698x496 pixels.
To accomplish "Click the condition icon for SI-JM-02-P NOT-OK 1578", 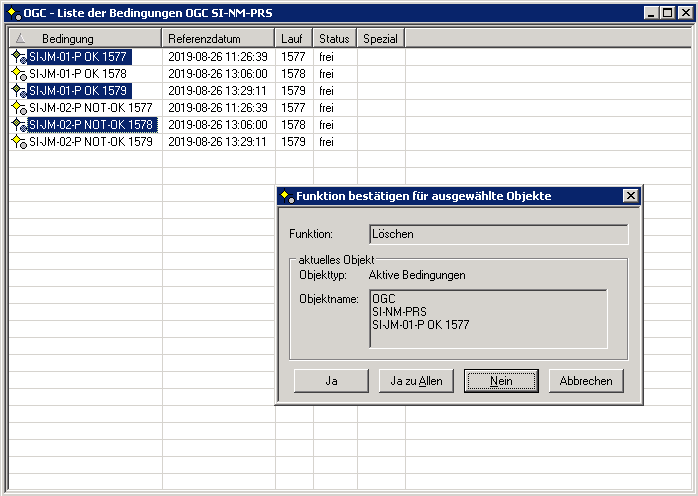I will coord(18,125).
